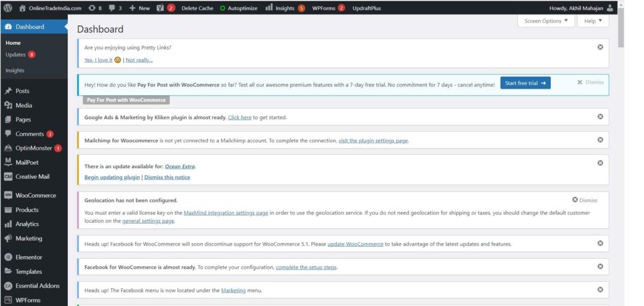Viewport: 644px width, 306px height.
Task: Open the OnlineTradeIndia.com site home icon
Action: tap(23, 8)
